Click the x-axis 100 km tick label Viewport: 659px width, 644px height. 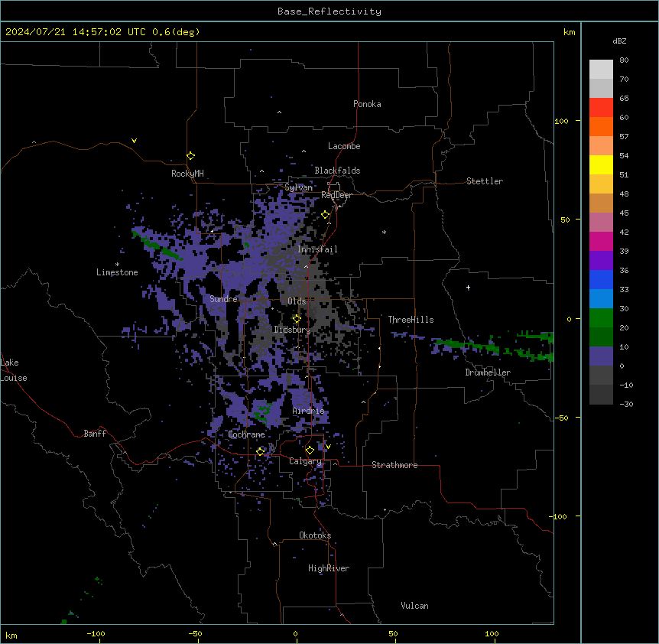492,633
